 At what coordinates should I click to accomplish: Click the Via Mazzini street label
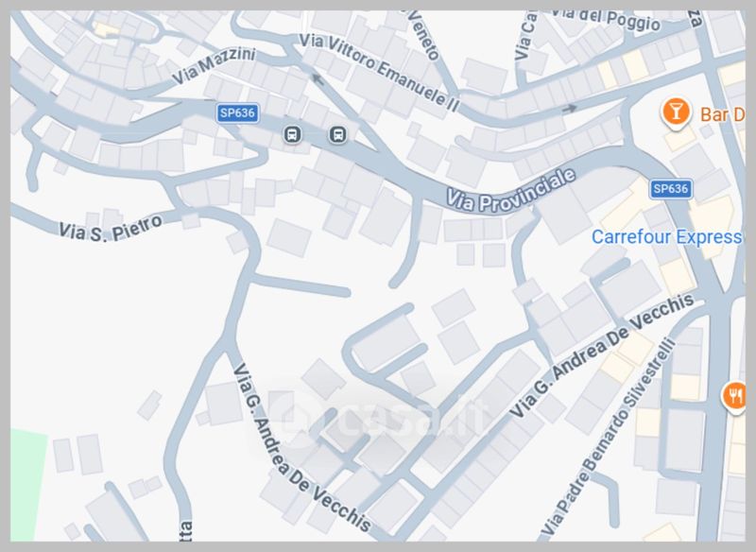click(x=214, y=67)
